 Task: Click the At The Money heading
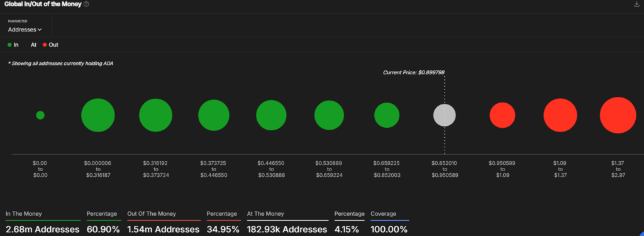(x=265, y=214)
